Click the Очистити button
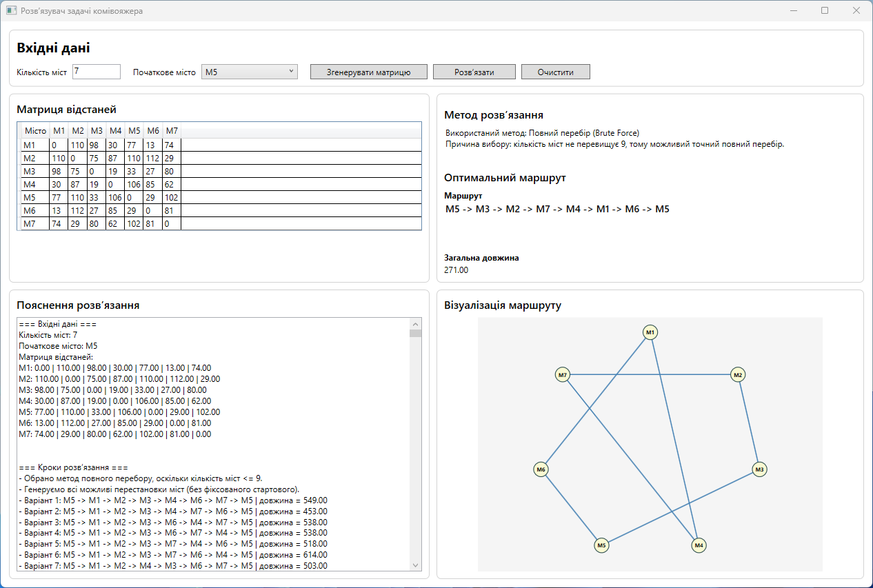Viewport: 873px width, 588px height. [556, 72]
